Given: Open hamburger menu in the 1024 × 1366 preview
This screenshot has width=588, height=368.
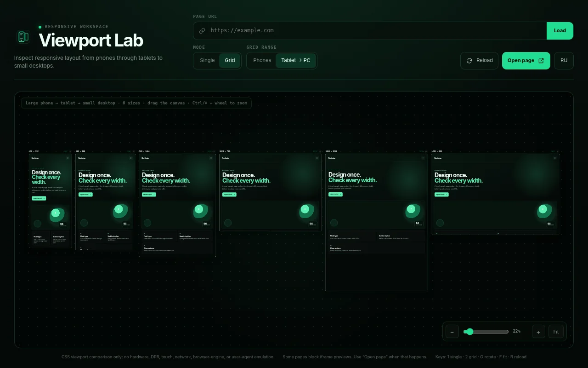Looking at the screenshot, I should [423, 158].
